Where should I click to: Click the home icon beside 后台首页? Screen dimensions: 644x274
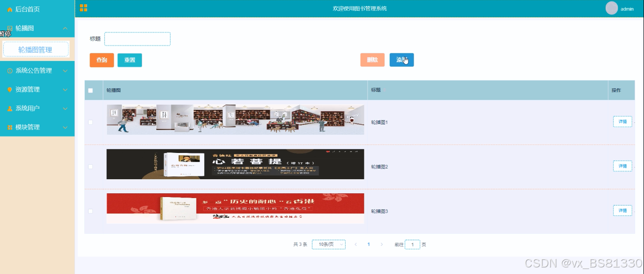[x=10, y=9]
